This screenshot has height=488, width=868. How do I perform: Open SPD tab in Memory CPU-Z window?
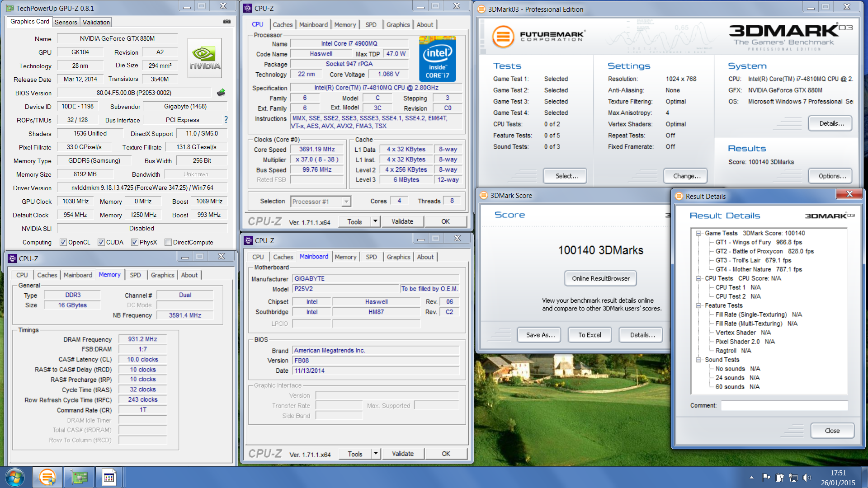pyautogui.click(x=135, y=275)
